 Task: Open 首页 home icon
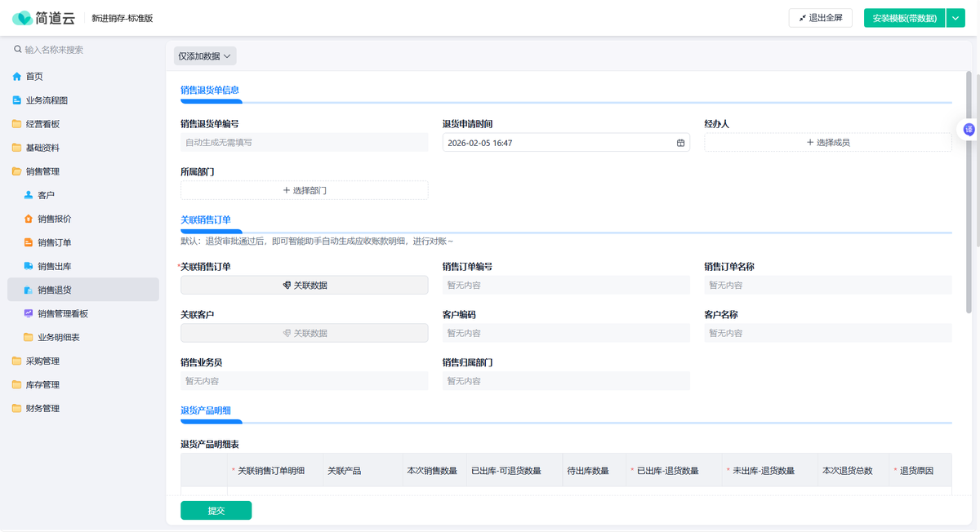(x=17, y=77)
